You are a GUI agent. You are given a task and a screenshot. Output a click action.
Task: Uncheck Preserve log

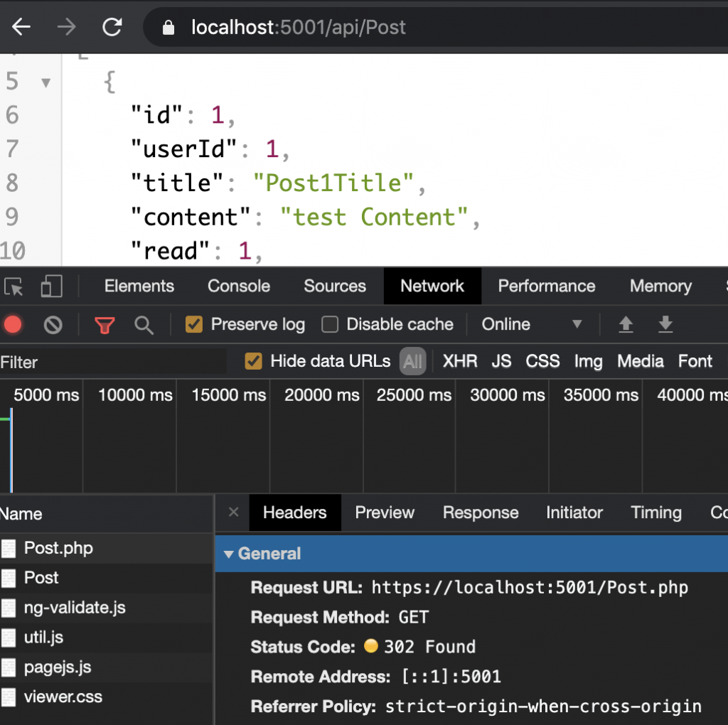(194, 324)
